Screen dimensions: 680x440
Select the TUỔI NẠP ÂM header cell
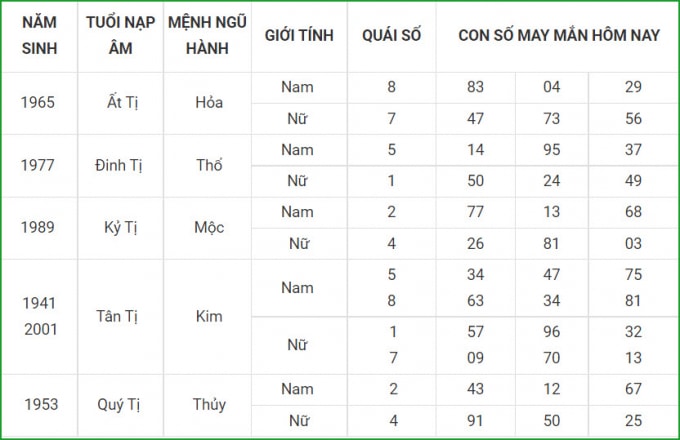[x=121, y=36]
